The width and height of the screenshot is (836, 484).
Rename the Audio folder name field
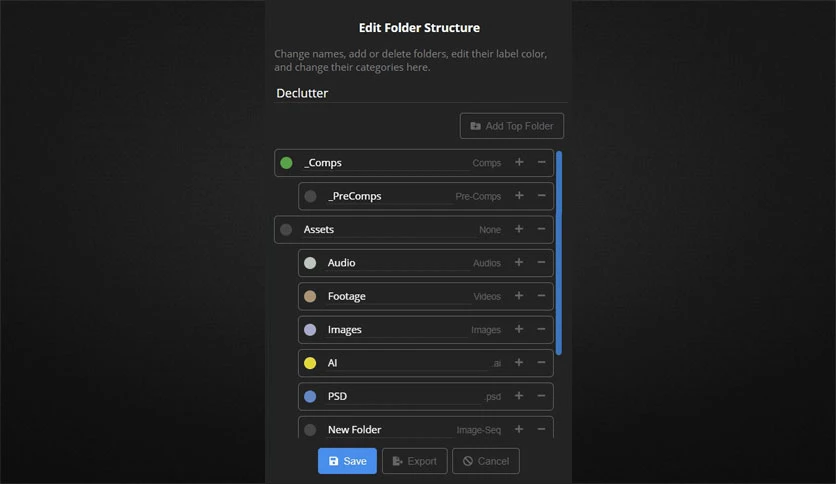(398, 263)
